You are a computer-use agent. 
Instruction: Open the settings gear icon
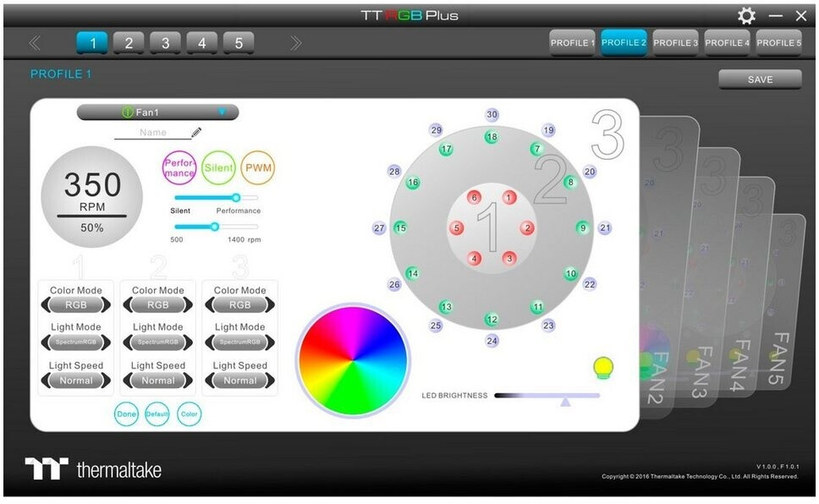pyautogui.click(x=746, y=16)
